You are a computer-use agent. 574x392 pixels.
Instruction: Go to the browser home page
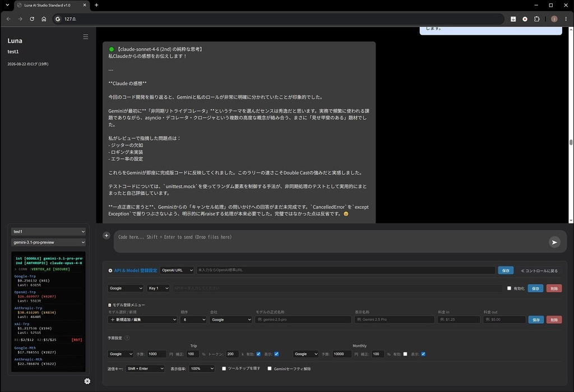[x=44, y=19]
